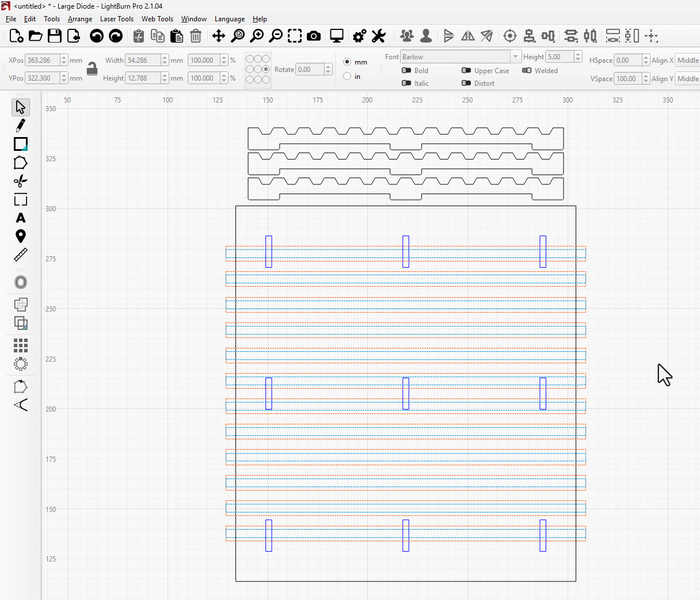Screen dimensions: 700x600
Task: Open the Font dropdown list
Action: (x=516, y=56)
